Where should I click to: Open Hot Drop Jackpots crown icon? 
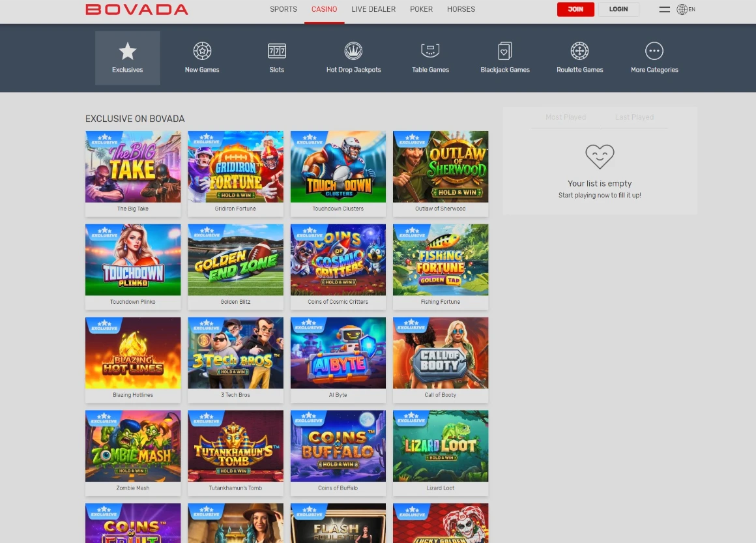click(x=353, y=51)
